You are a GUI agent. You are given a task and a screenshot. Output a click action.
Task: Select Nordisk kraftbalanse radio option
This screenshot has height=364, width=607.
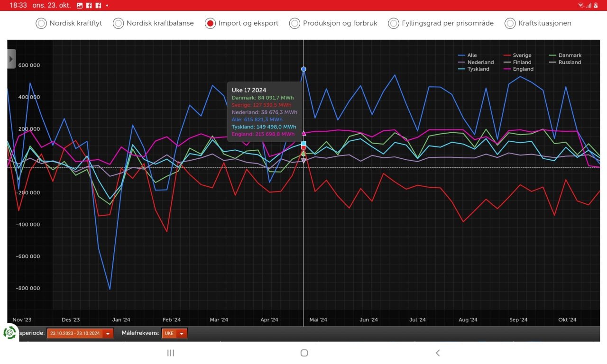(x=153, y=23)
